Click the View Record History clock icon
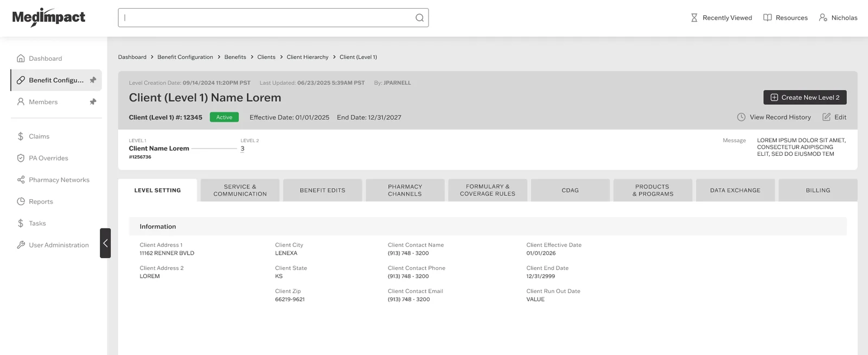868x355 pixels. click(x=741, y=117)
